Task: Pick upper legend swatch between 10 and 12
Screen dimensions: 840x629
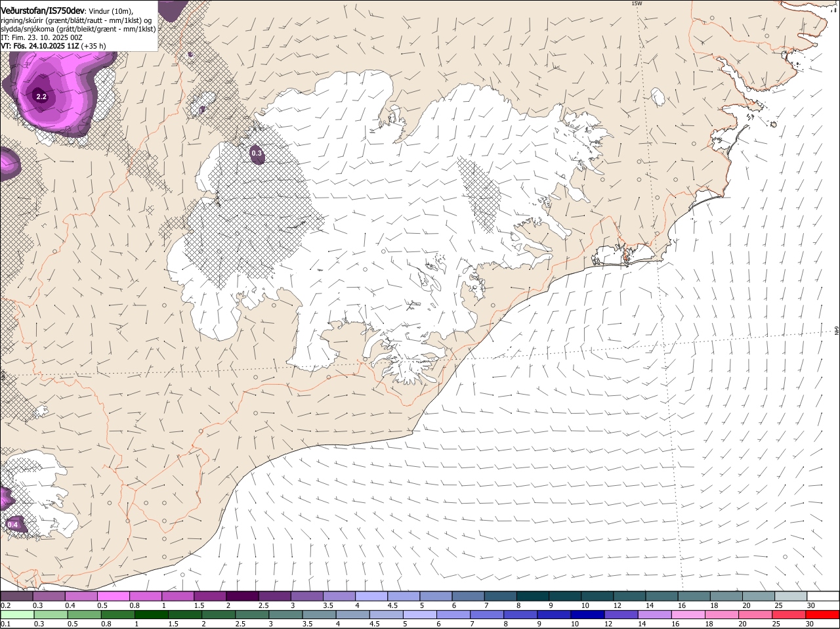Action: [598, 596]
